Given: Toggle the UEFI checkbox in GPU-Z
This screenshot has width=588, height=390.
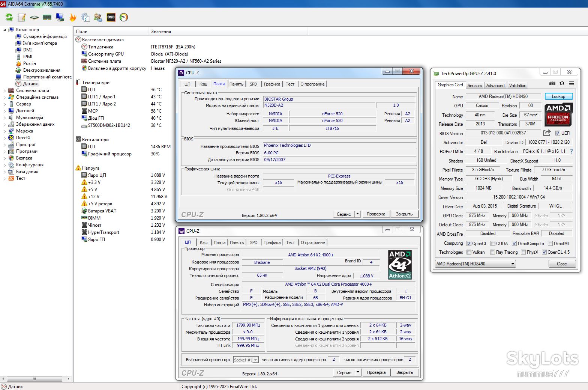Looking at the screenshot, I should [558, 133].
